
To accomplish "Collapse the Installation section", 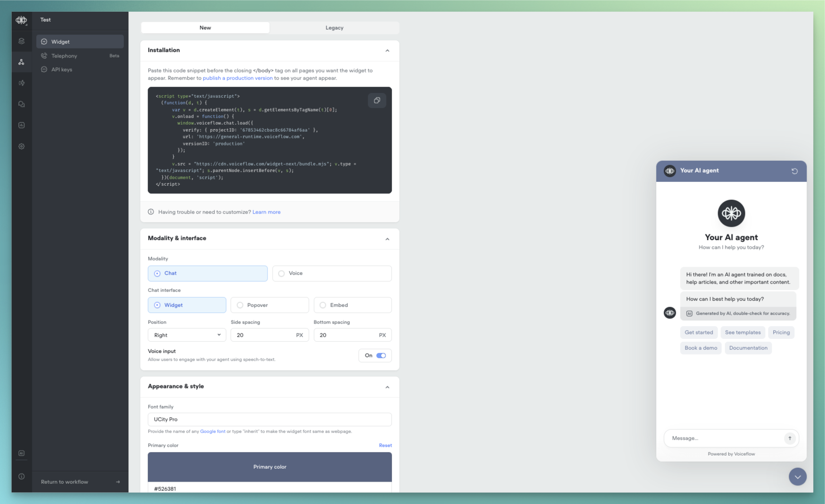I will [387, 50].
